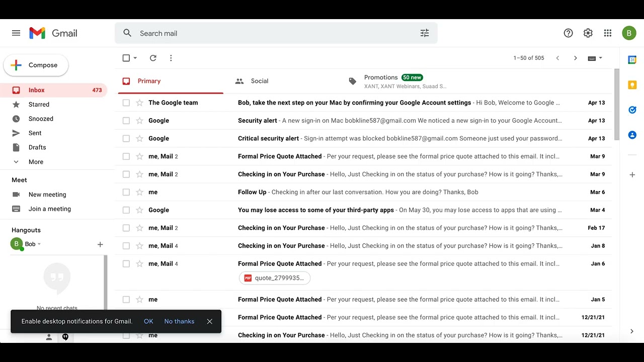Open the More options three-dot menu
The width and height of the screenshot is (644, 362).
pyautogui.click(x=171, y=58)
